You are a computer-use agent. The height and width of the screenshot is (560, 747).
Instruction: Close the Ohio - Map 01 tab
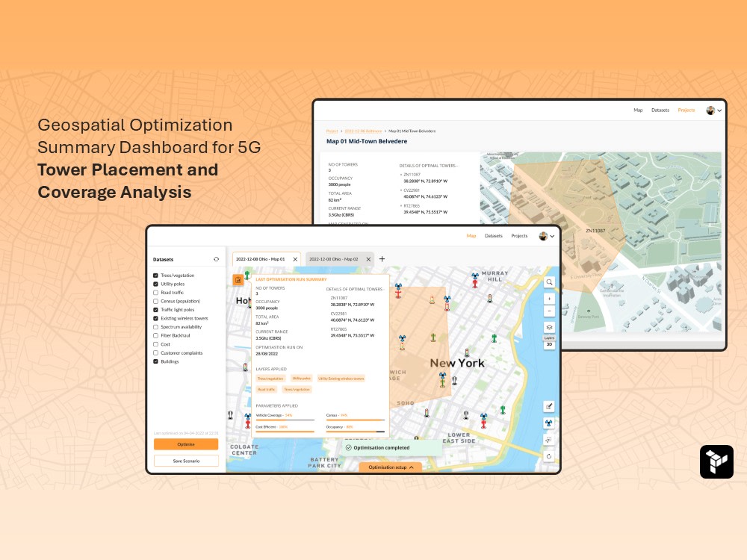pyautogui.click(x=295, y=259)
